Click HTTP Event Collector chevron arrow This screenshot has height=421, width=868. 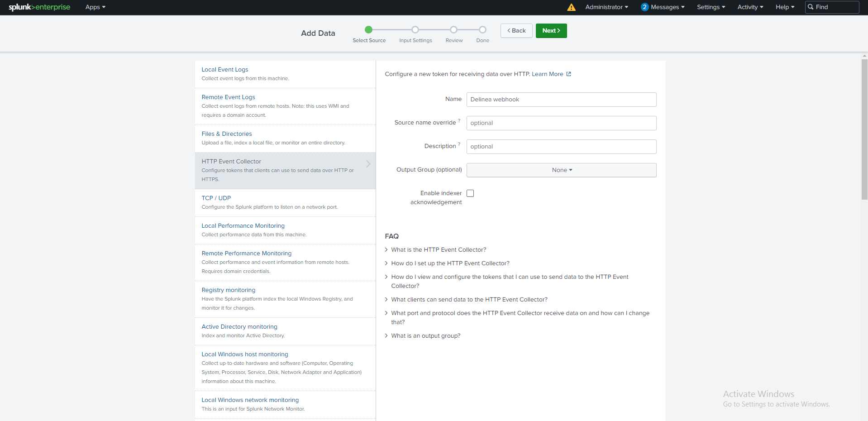tap(368, 164)
